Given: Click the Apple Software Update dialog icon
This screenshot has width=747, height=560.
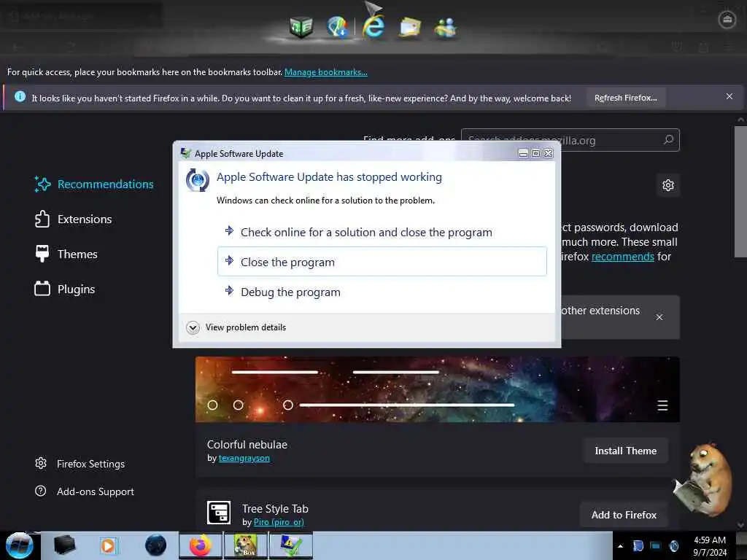Looking at the screenshot, I should click(197, 180).
